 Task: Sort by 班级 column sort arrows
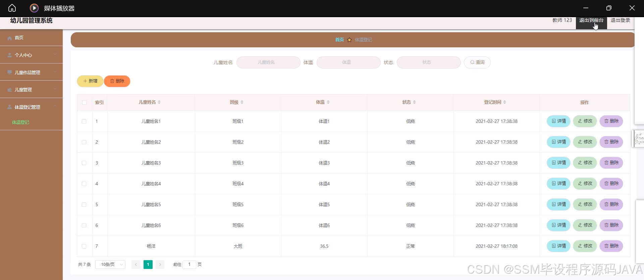tap(242, 102)
